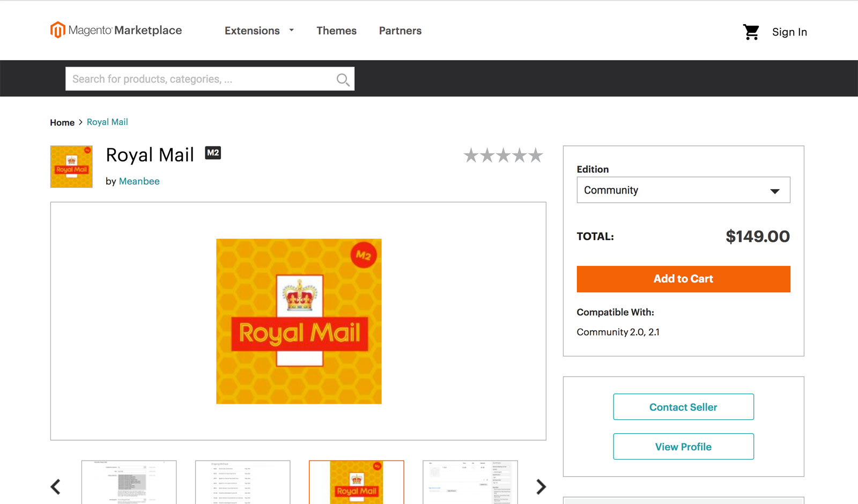
Task: Click the Royal Mail product title
Action: click(x=150, y=155)
